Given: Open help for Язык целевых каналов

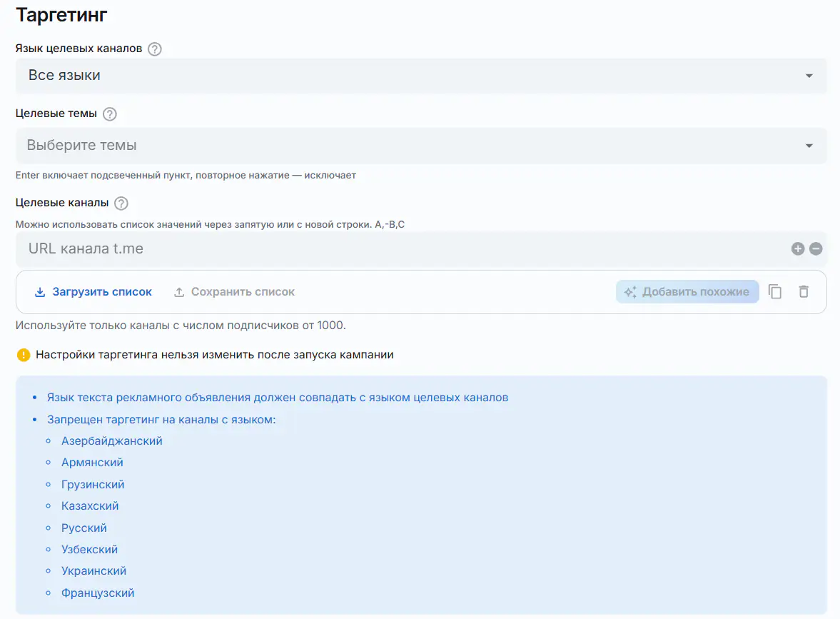Looking at the screenshot, I should click(x=154, y=49).
